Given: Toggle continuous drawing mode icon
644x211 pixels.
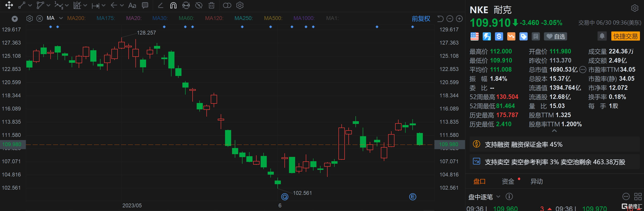Looking at the screenshot, I should point(186,5).
